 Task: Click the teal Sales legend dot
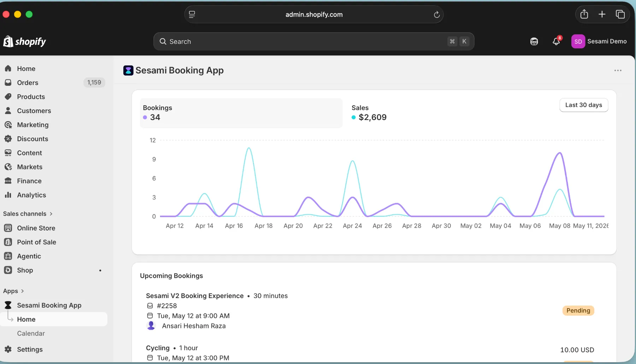click(x=353, y=117)
